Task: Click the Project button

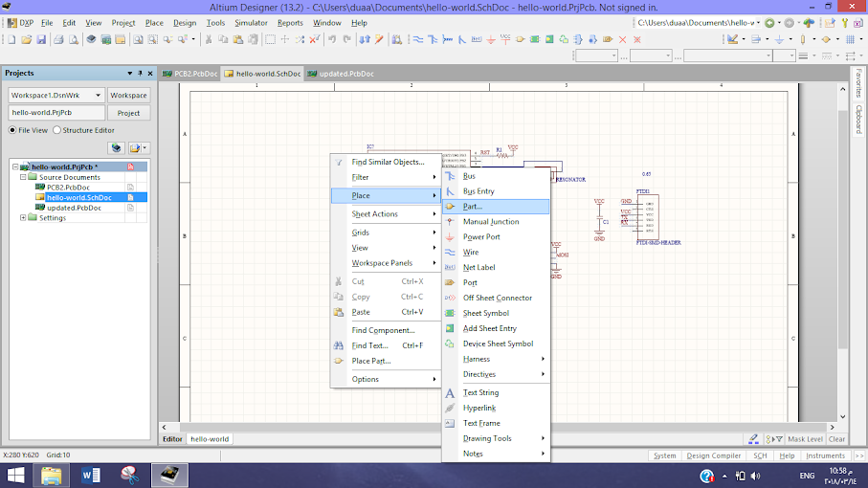Action: (x=128, y=113)
